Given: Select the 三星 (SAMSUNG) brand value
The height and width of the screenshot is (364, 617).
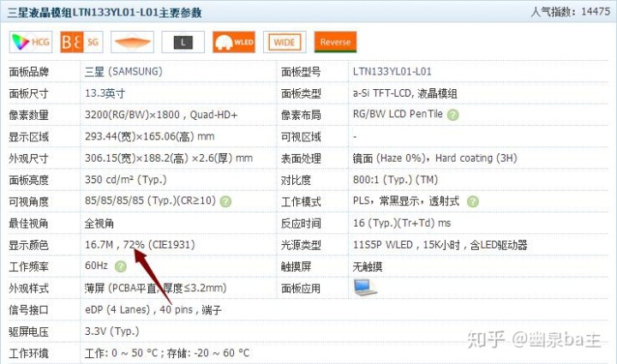Looking at the screenshot, I should [123, 72].
